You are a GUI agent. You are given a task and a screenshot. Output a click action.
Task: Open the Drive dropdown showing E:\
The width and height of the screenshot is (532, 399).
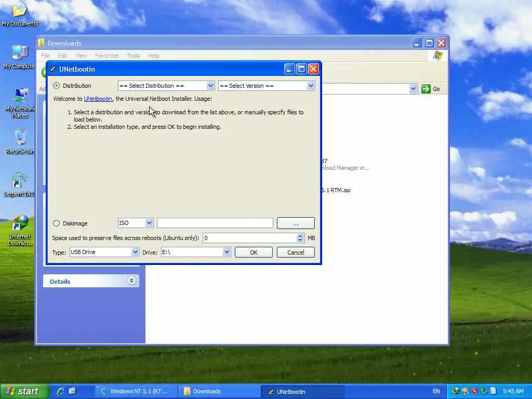click(196, 252)
